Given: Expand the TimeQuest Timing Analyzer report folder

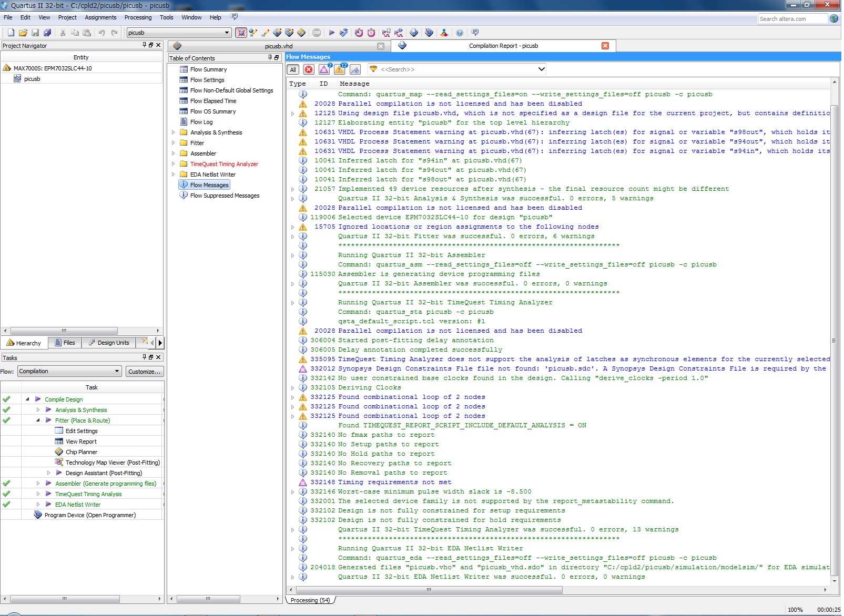Looking at the screenshot, I should coord(173,164).
